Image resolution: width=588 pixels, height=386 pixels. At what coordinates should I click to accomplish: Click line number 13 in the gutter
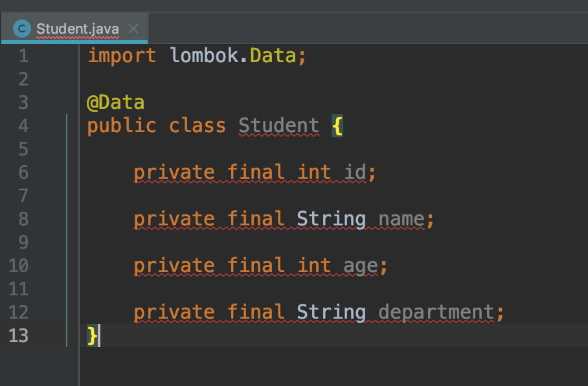coord(19,335)
